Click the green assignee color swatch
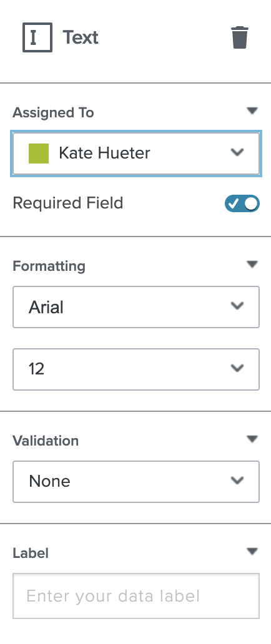271x644 pixels. [39, 153]
